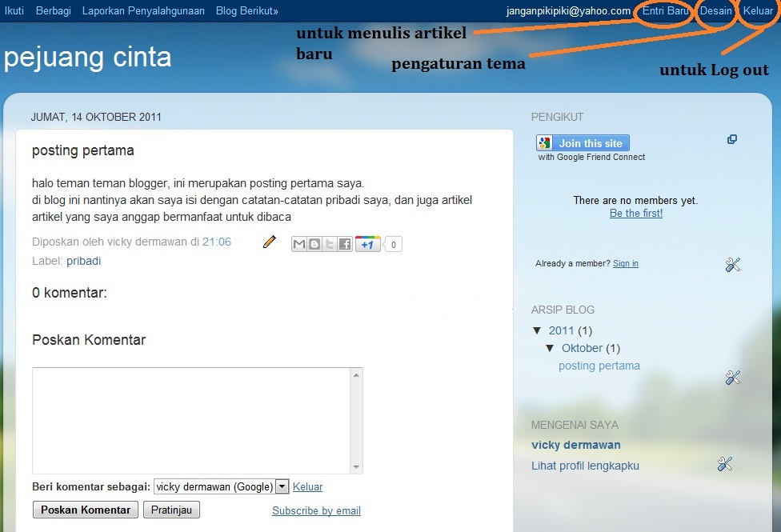Click the 0 komentar: heading
Screen dimensions: 781x532
[70, 293]
